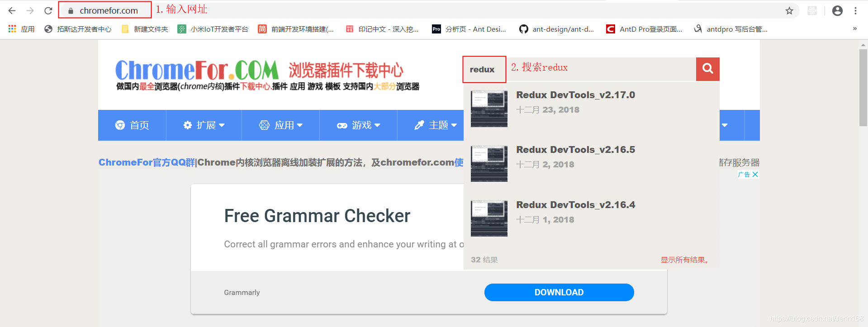
Task: Open the 游戏 navigation dropdown
Action: tap(359, 125)
